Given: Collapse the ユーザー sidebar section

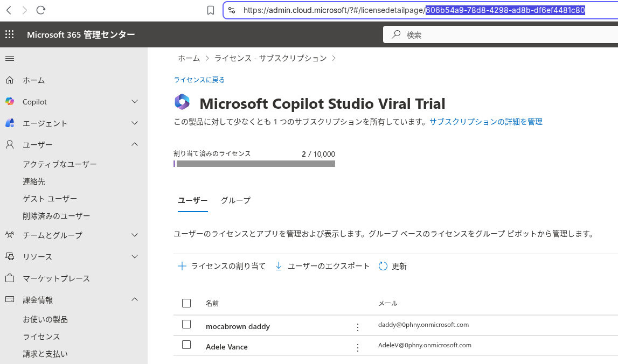Looking at the screenshot, I should [135, 144].
